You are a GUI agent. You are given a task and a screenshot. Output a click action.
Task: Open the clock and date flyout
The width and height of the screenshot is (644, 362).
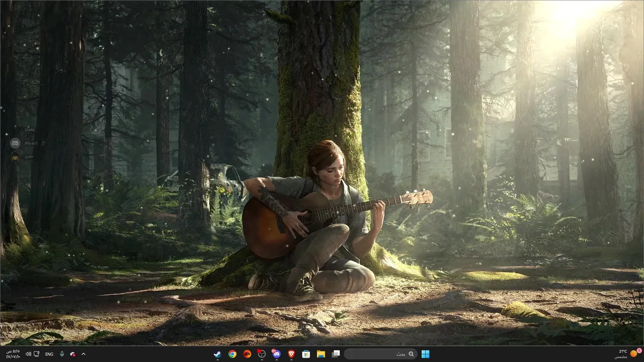click(x=13, y=354)
